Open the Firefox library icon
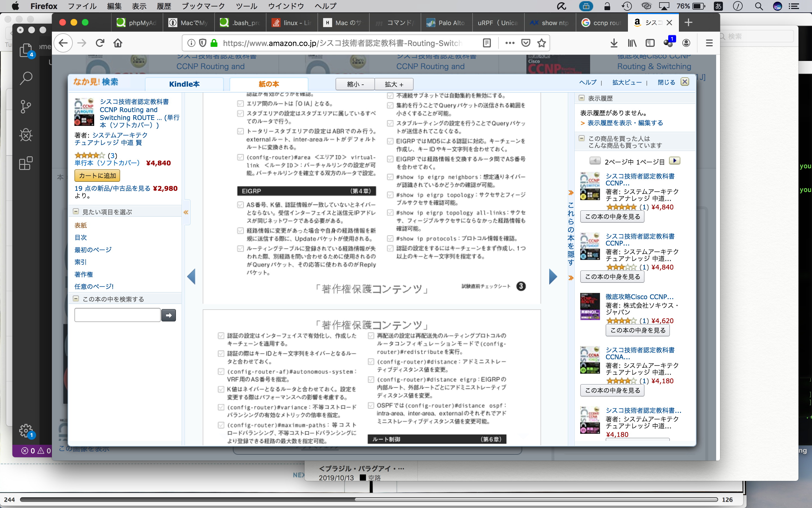812x508 pixels. click(632, 43)
